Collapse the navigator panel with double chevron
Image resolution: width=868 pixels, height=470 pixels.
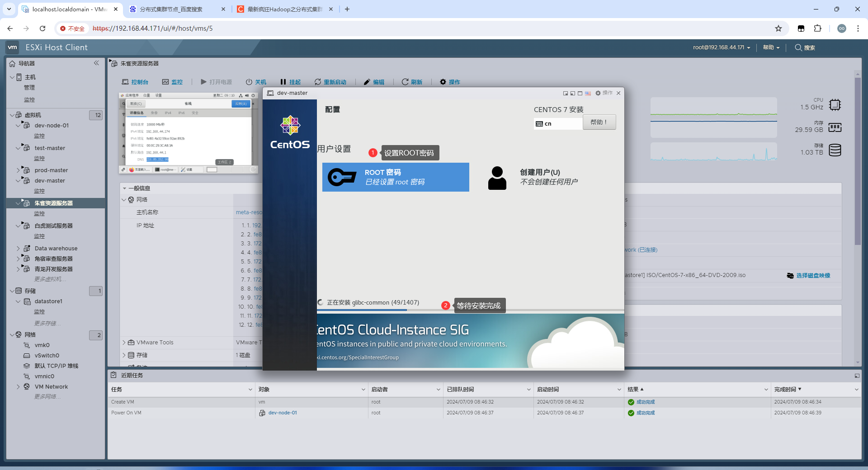pos(96,63)
